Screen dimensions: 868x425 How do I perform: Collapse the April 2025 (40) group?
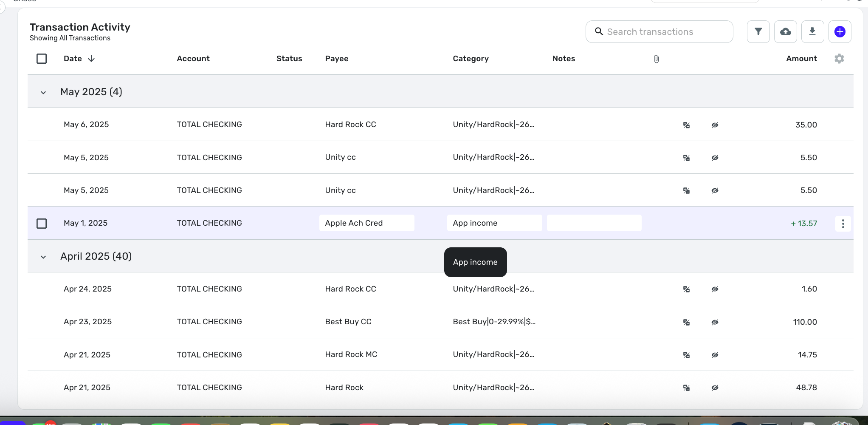coord(43,257)
